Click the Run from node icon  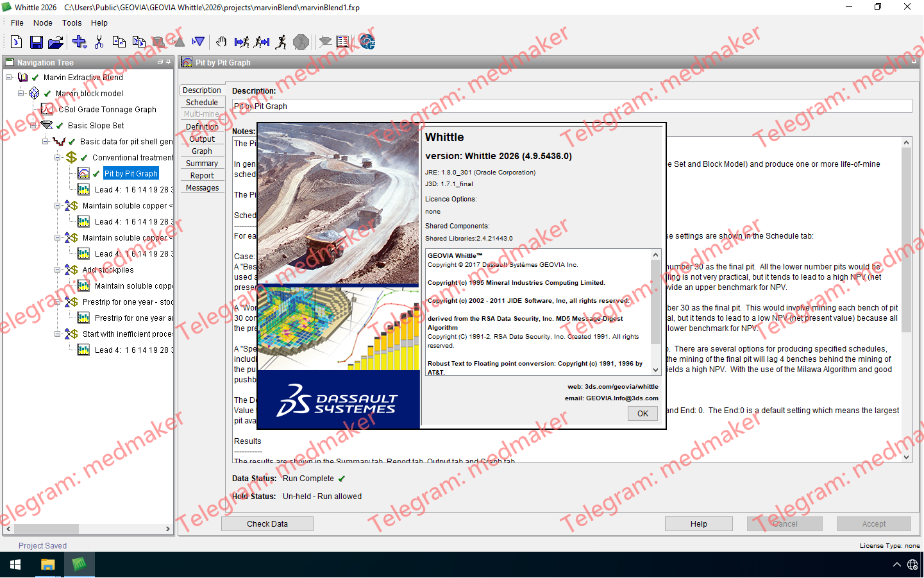click(x=262, y=42)
